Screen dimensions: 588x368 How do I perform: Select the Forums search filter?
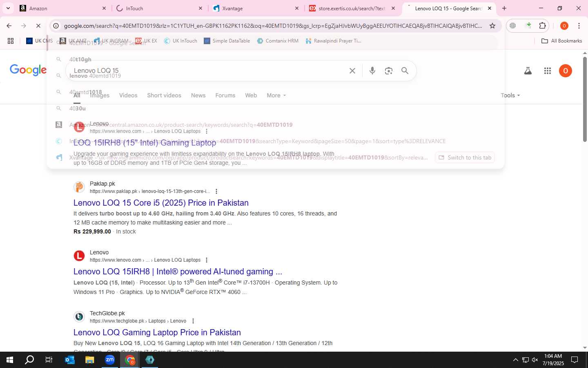pos(225,95)
